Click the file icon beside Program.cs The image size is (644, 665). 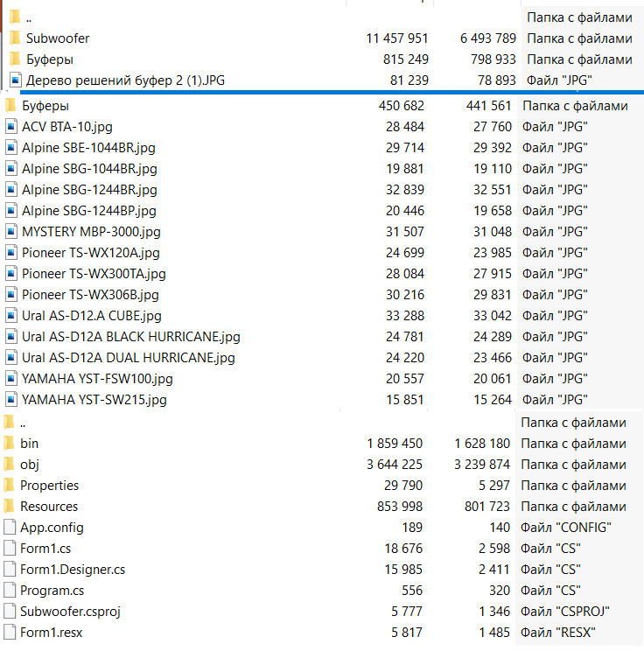tap(10, 591)
